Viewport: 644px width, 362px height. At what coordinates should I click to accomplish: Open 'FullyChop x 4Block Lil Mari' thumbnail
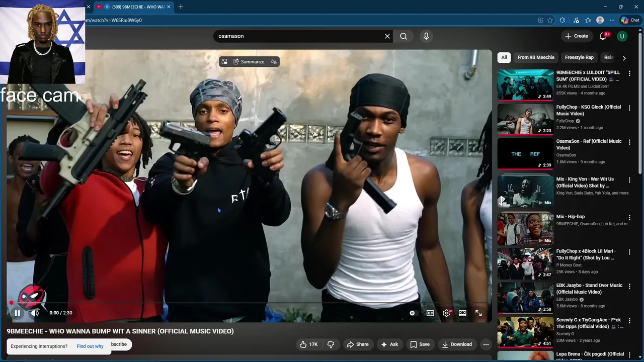pyautogui.click(x=525, y=263)
